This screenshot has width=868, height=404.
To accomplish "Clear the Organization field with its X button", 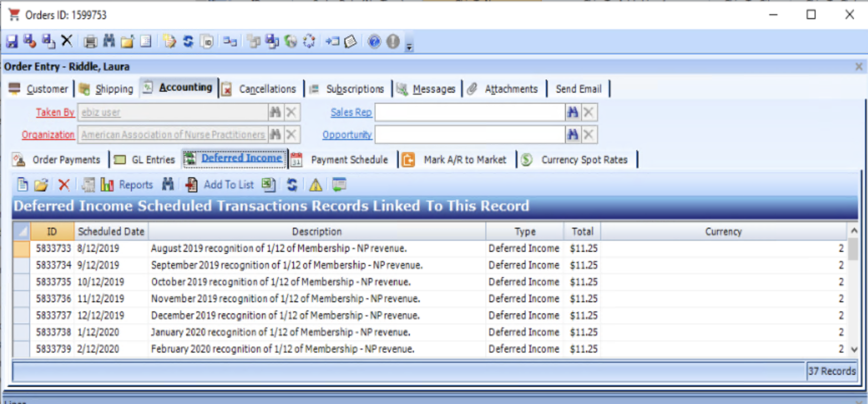I will 291,134.
